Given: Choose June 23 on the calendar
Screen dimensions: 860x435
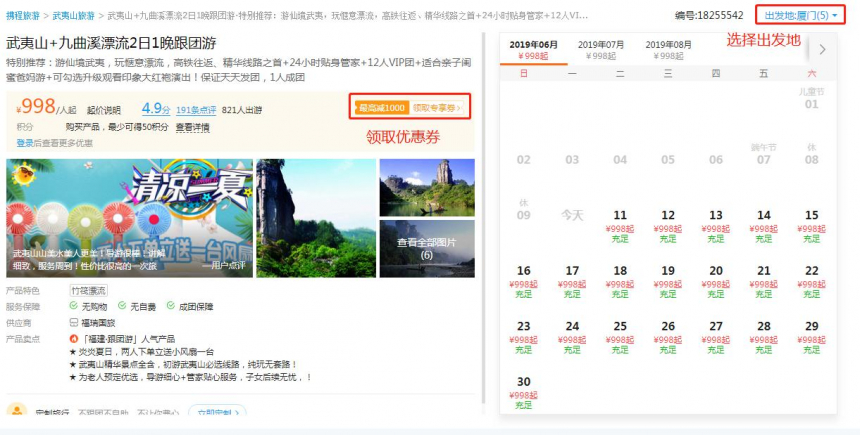Looking at the screenshot, I should click(x=524, y=337).
